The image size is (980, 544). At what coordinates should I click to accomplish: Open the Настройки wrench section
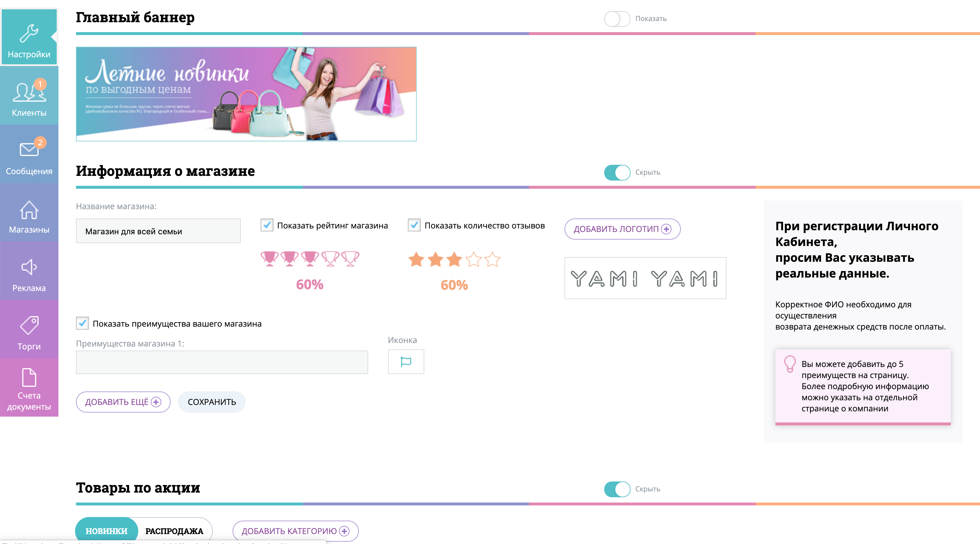click(x=29, y=37)
